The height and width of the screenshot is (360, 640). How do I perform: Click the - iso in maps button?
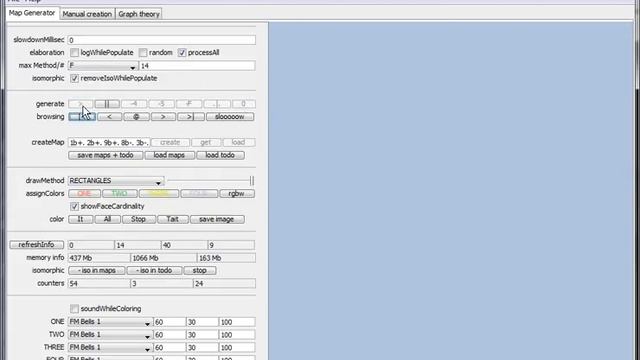(x=97, y=271)
